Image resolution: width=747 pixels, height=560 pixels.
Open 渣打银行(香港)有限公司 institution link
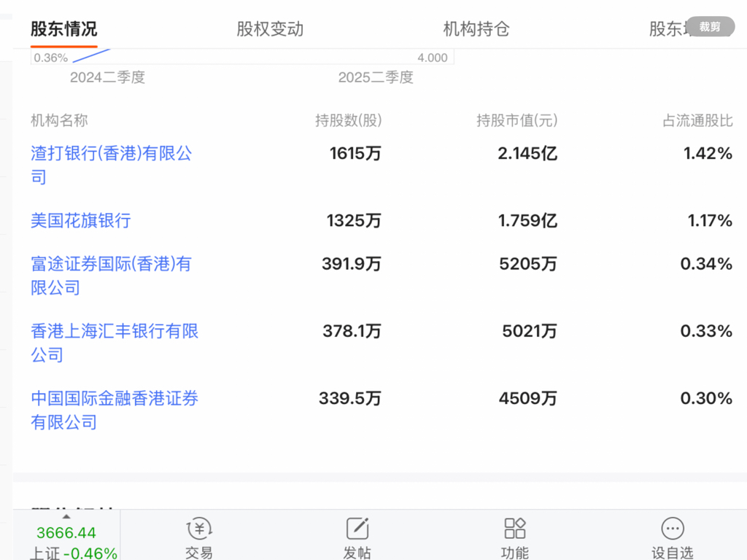[x=112, y=166]
